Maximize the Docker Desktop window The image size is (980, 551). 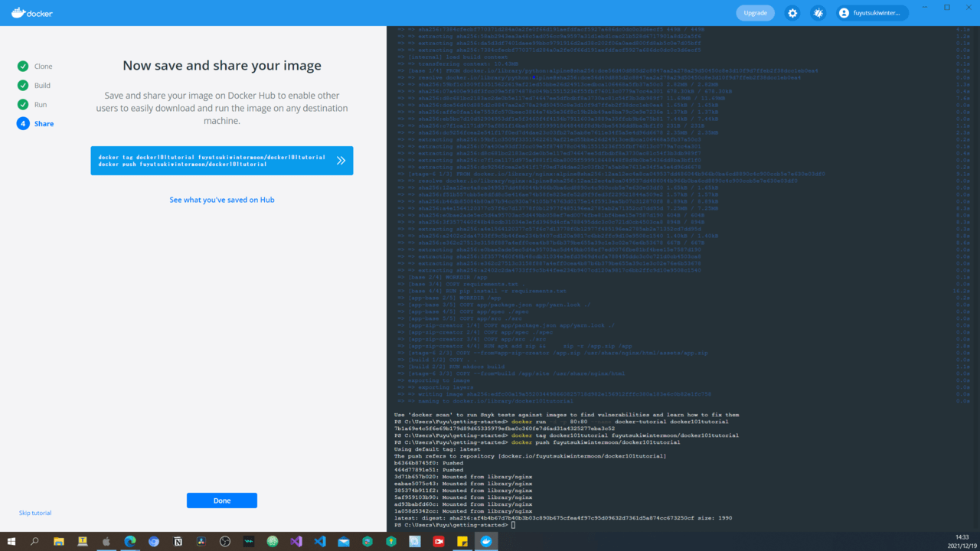947,8
